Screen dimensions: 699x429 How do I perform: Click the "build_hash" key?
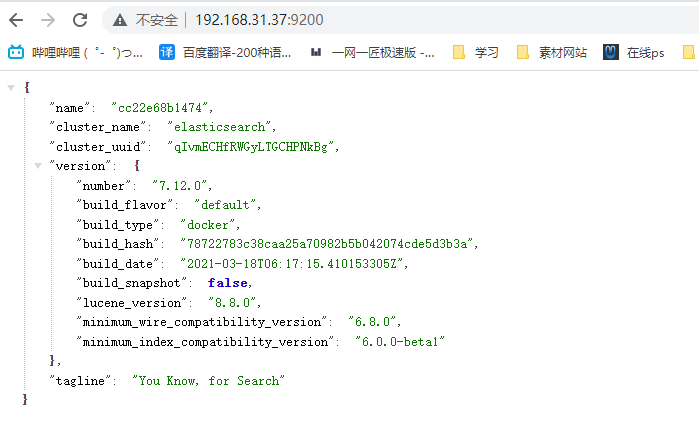(x=118, y=244)
